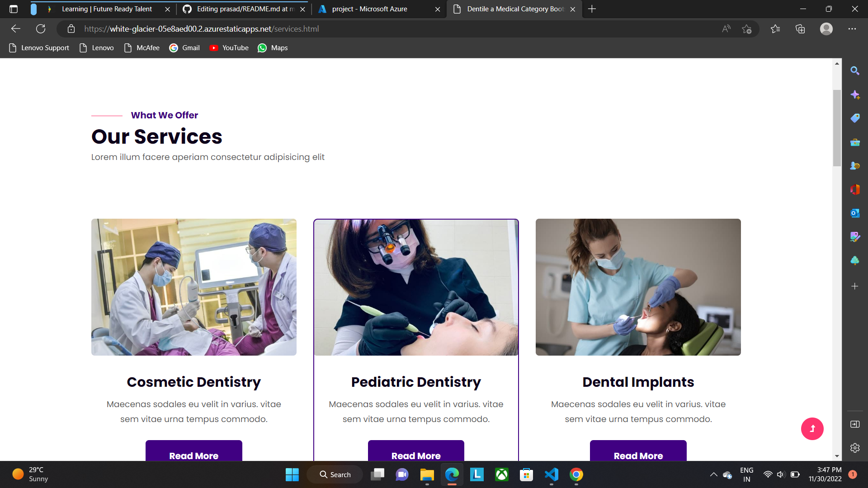
Task: Open the Tools briefcase icon in sidebar
Action: click(855, 142)
